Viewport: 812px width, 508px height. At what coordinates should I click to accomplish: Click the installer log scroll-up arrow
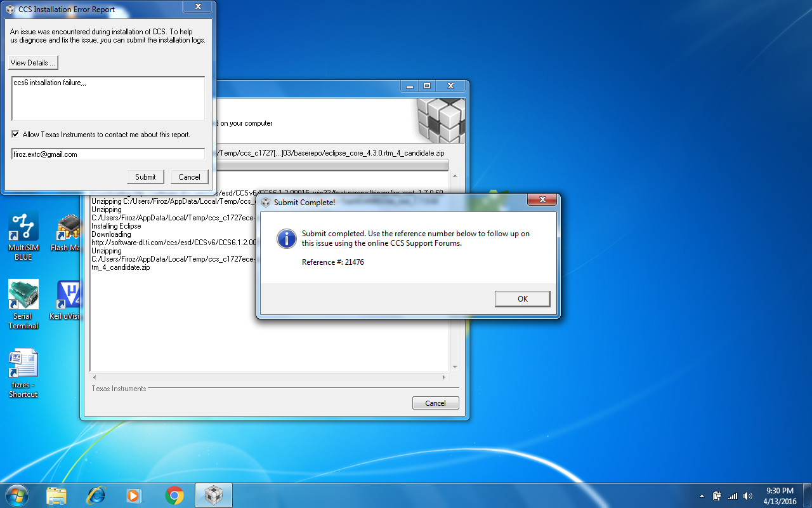click(454, 177)
